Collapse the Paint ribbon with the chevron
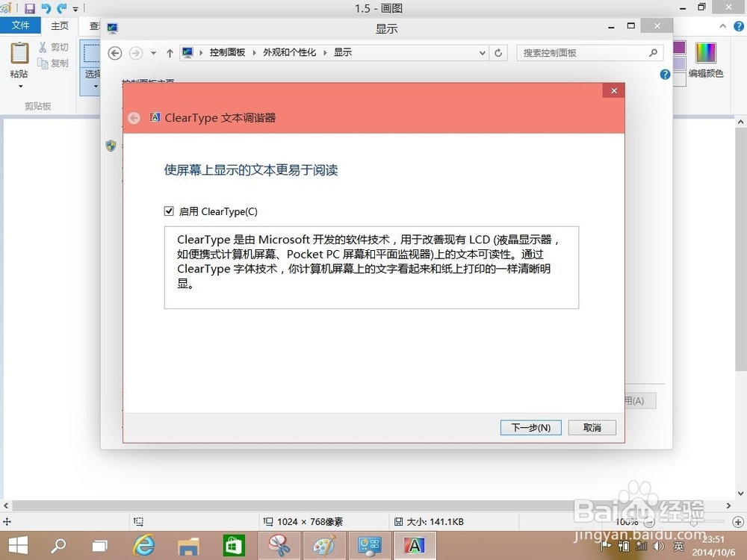The width and height of the screenshot is (747, 560). click(722, 27)
